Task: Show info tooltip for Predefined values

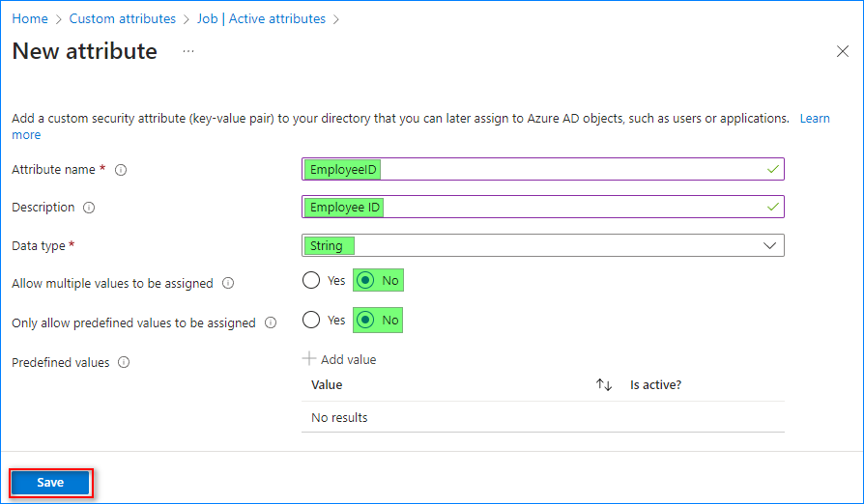Action: pos(124,363)
